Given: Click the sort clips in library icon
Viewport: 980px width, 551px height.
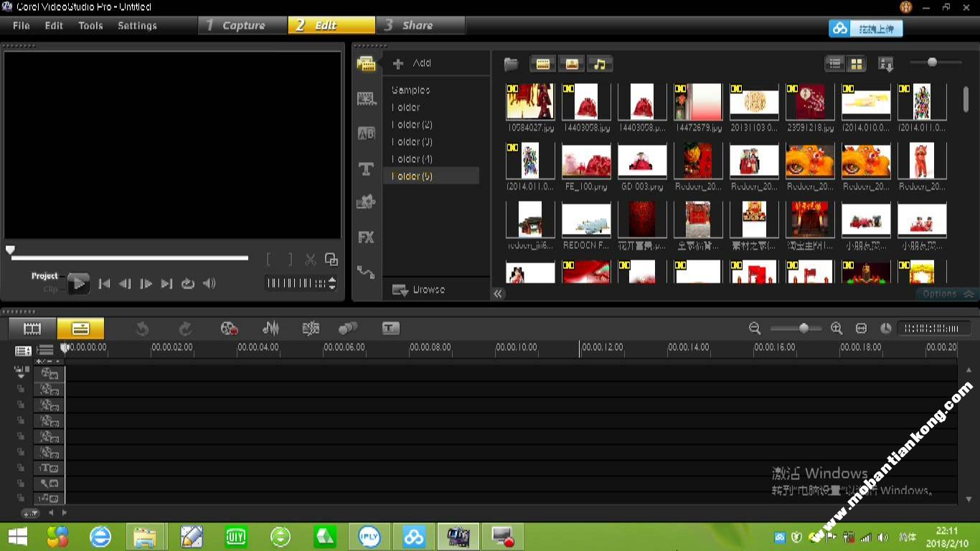Looking at the screenshot, I should pyautogui.click(x=886, y=65).
